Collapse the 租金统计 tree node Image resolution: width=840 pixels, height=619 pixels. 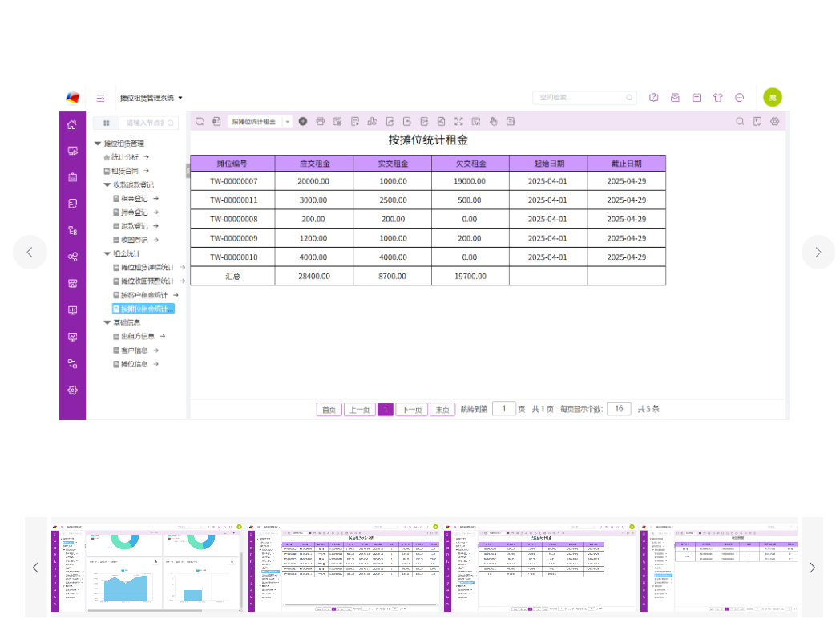(107, 253)
